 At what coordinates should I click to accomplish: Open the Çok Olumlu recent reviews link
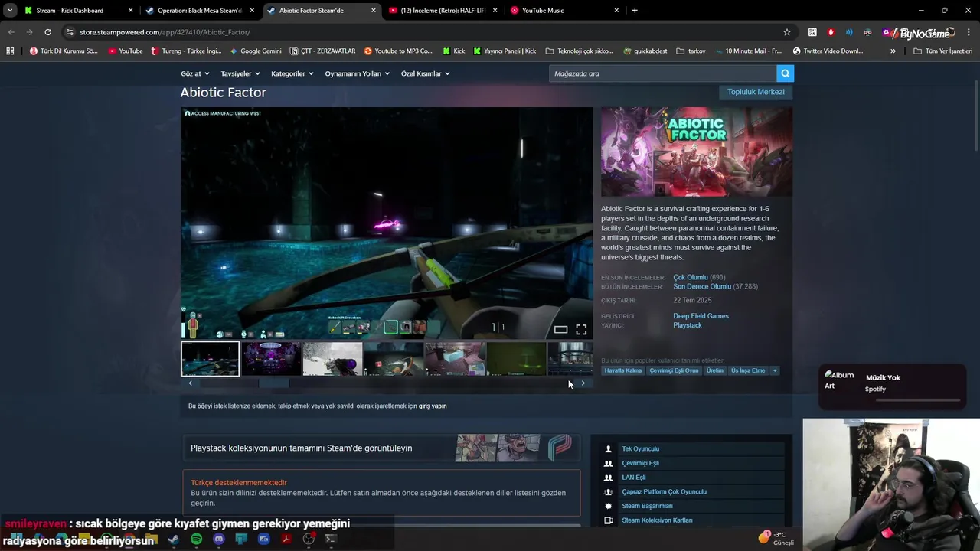coord(691,278)
